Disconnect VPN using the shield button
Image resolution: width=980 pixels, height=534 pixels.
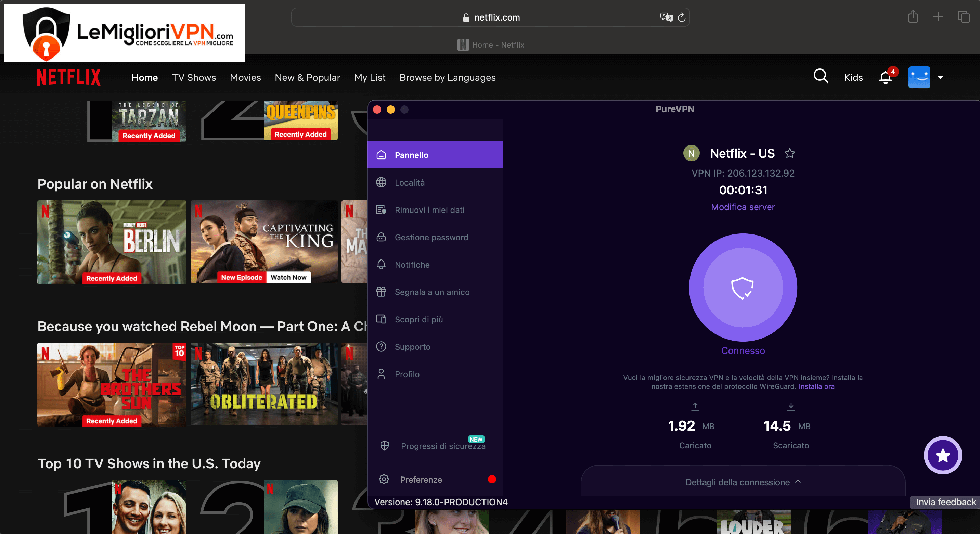click(743, 287)
